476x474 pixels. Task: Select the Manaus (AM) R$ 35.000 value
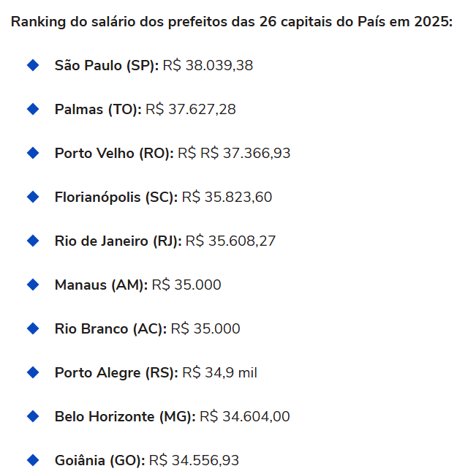point(186,285)
